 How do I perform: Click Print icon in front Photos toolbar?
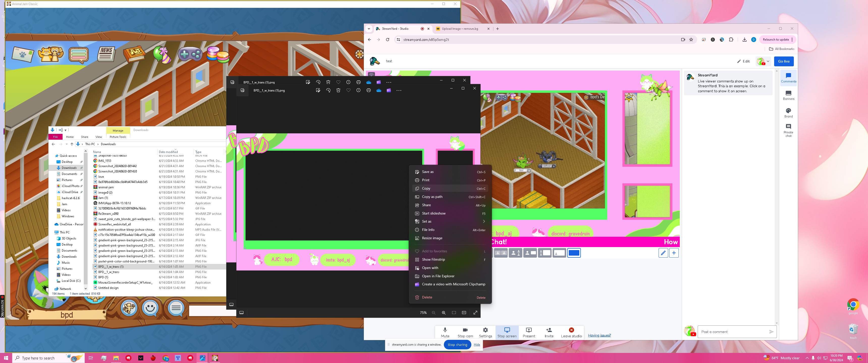coord(368,90)
